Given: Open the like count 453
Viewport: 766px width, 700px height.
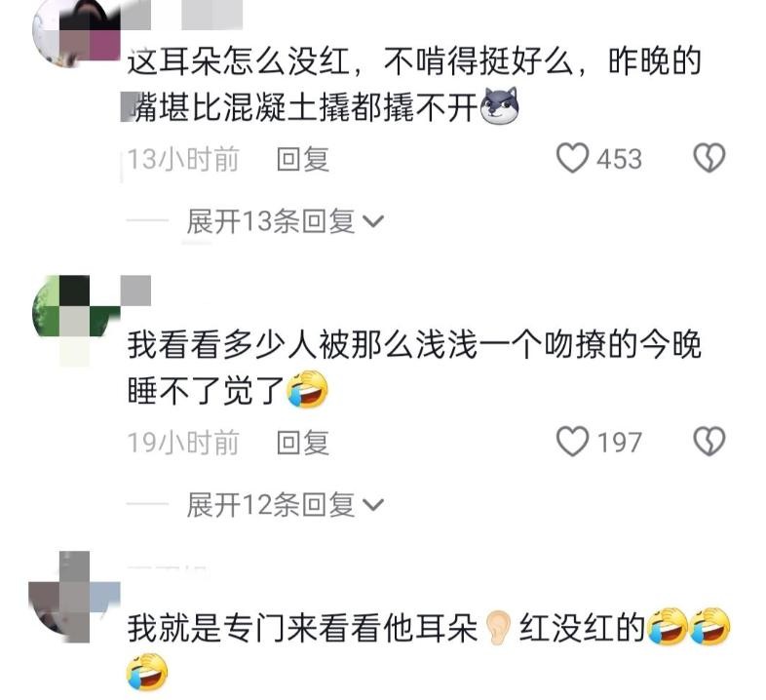Looking at the screenshot, I should 620,159.
